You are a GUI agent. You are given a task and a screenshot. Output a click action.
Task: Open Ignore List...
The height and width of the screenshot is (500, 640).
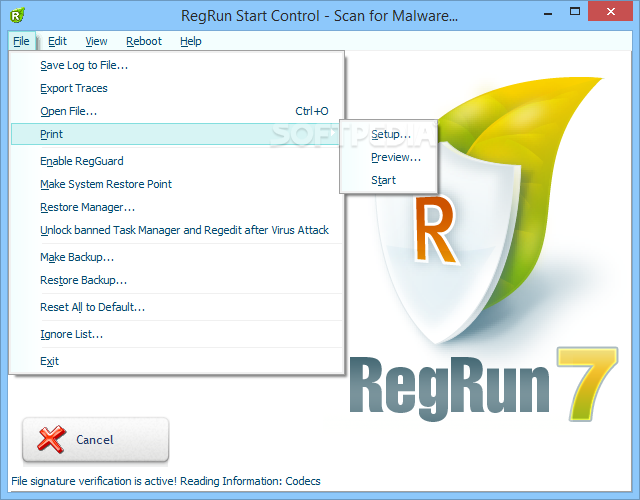176,334
